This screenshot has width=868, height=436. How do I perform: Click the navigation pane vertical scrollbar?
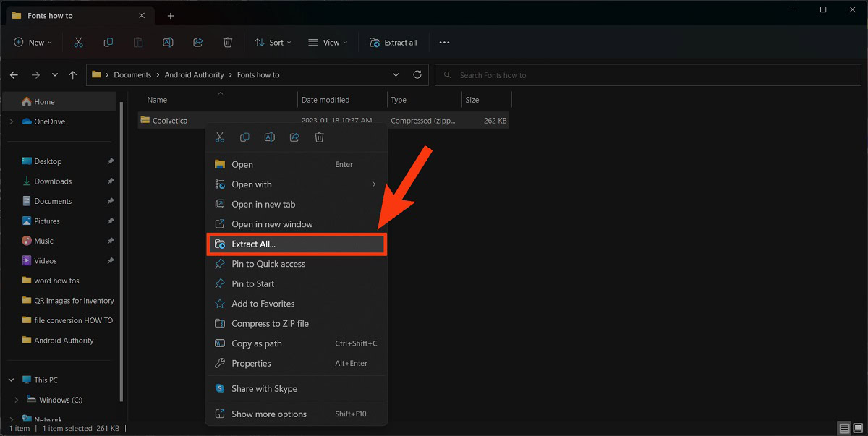click(122, 253)
